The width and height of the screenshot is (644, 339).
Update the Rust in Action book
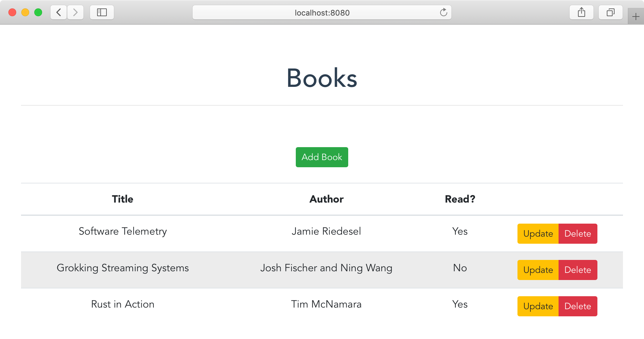(x=538, y=306)
